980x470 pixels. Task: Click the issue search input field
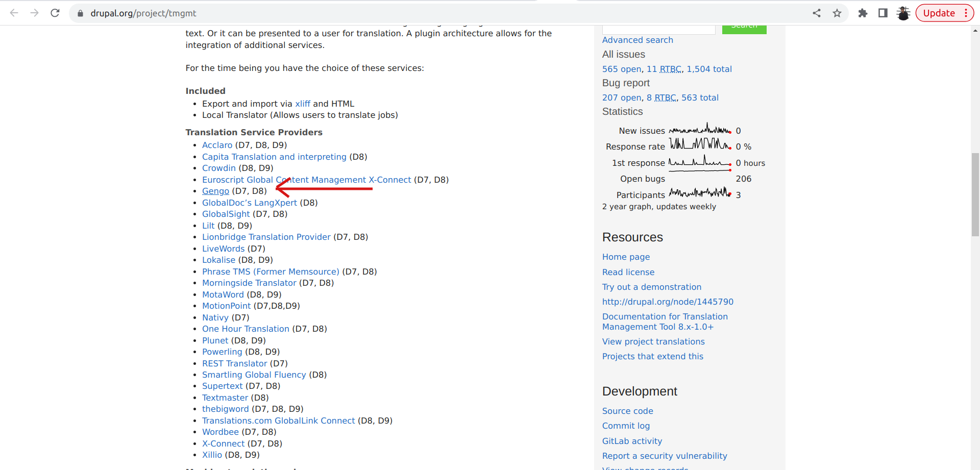[x=658, y=30]
